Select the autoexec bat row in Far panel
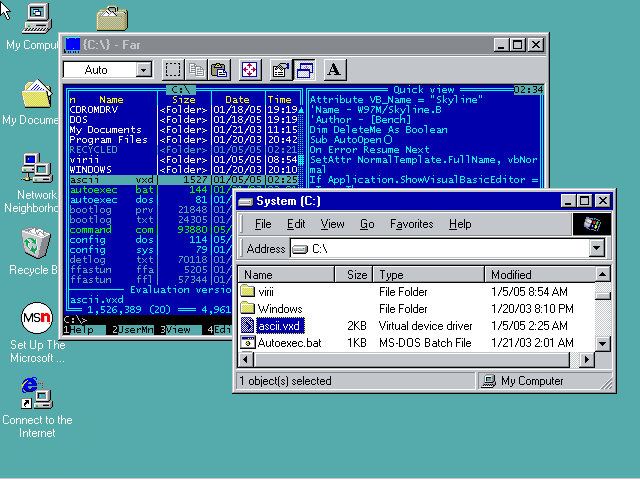Screen dimensions: 640x480 [x=151, y=189]
